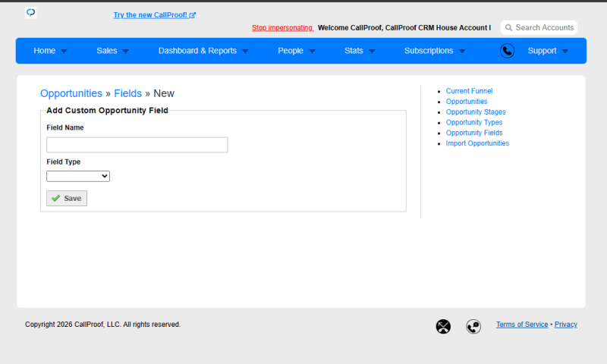Click the CallProof logo icon
Viewport: 607px width, 364px height.
click(x=30, y=13)
